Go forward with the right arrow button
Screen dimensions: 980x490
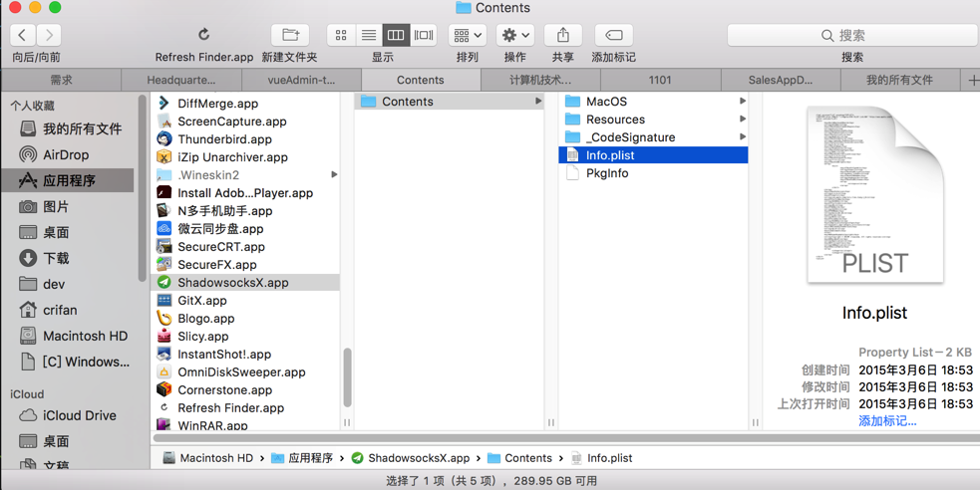tap(49, 35)
